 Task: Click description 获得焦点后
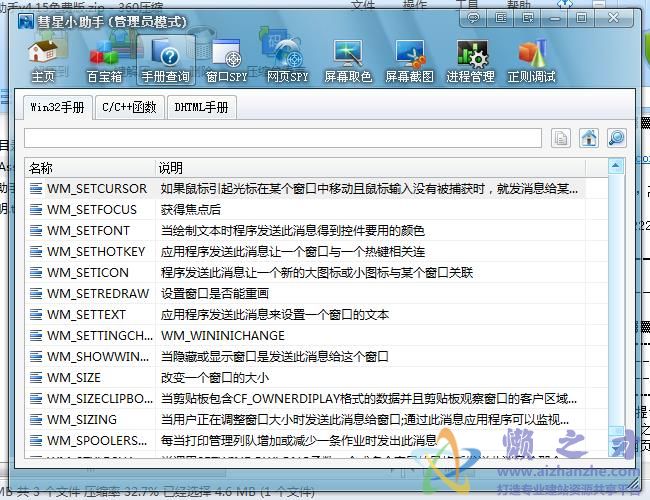pyautogui.click(x=191, y=210)
